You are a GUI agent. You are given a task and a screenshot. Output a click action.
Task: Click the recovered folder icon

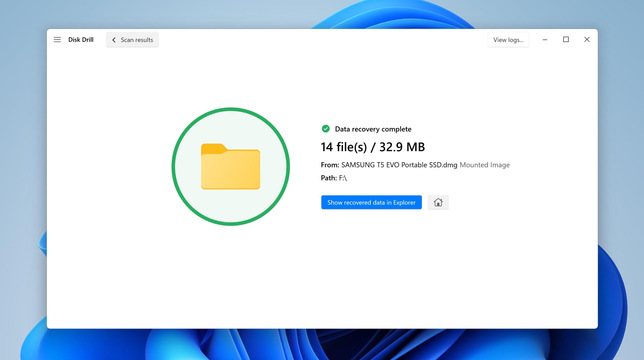pyautogui.click(x=230, y=166)
